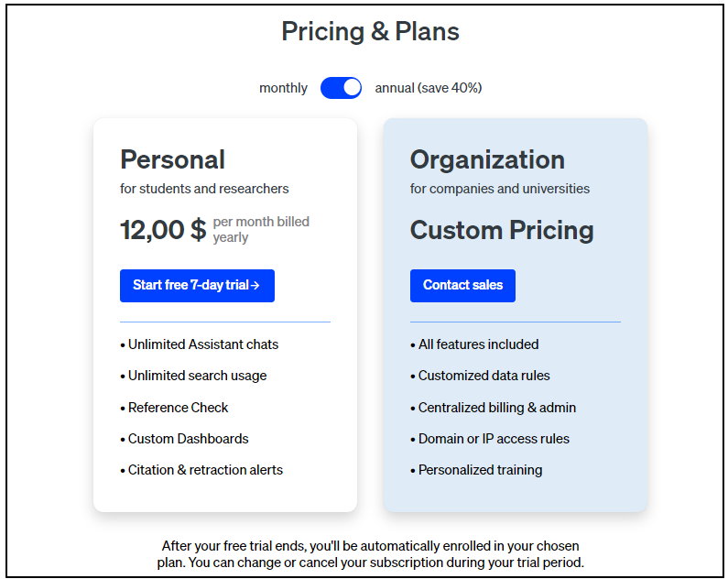728x579 pixels.
Task: Click the Personal plan heading
Action: tap(172, 159)
